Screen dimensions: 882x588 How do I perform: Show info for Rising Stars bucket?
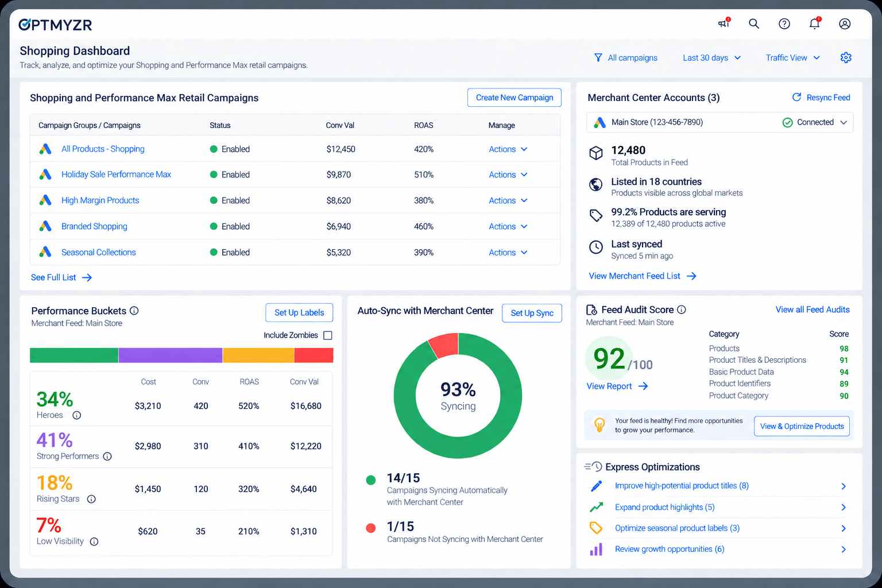point(91,499)
